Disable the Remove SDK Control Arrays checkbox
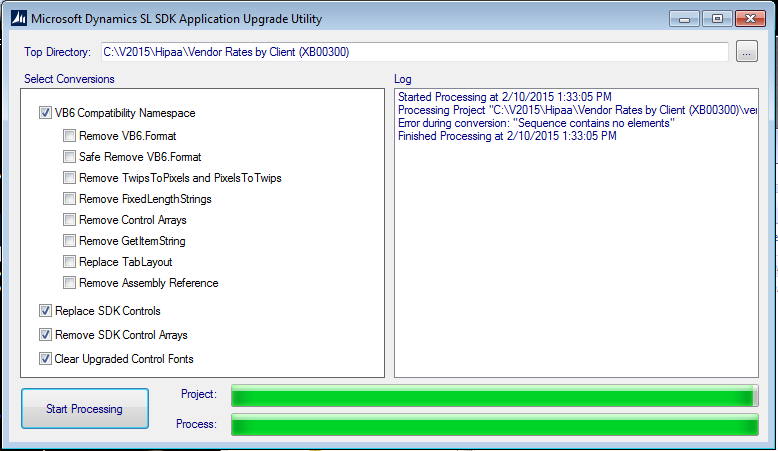The image size is (778, 451). tap(45, 335)
